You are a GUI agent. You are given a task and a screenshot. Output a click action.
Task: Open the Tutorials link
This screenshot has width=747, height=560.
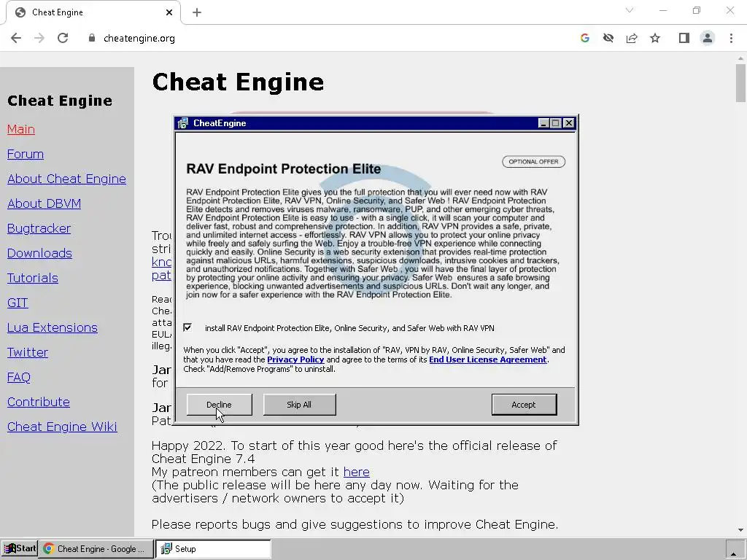tap(32, 278)
